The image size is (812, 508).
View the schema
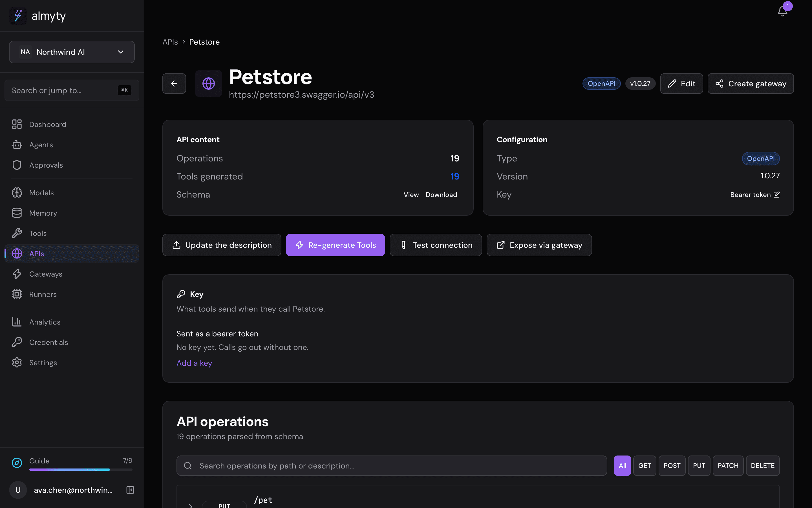(x=411, y=194)
